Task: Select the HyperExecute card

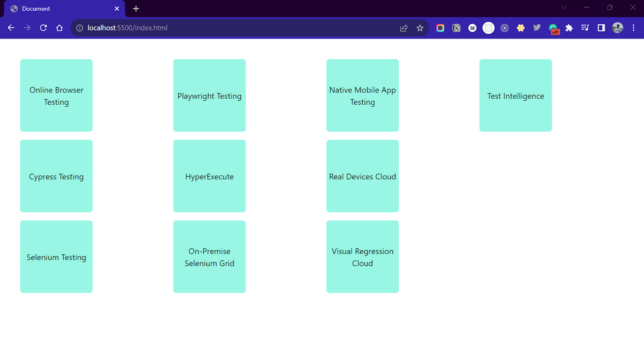Action: pyautogui.click(x=209, y=176)
